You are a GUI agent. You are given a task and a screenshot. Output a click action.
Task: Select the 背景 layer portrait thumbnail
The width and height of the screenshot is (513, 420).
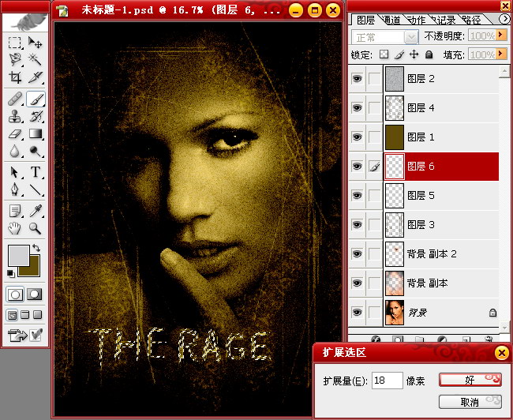click(395, 313)
